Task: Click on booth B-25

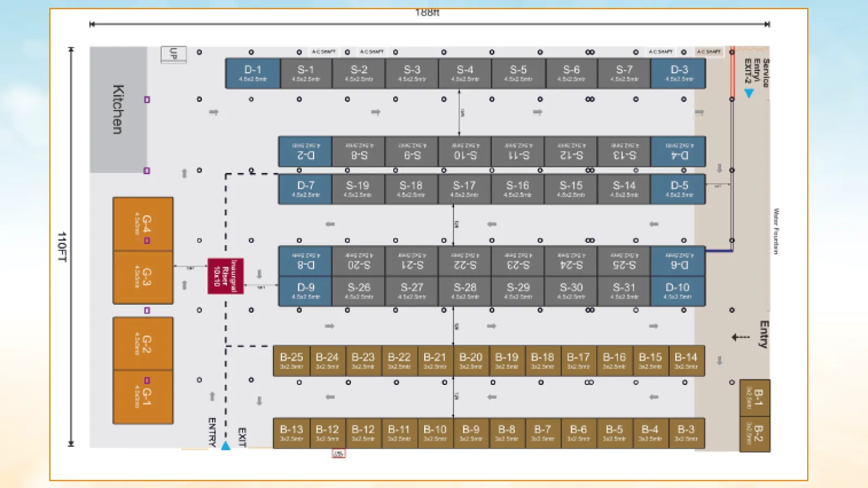Action: (291, 361)
